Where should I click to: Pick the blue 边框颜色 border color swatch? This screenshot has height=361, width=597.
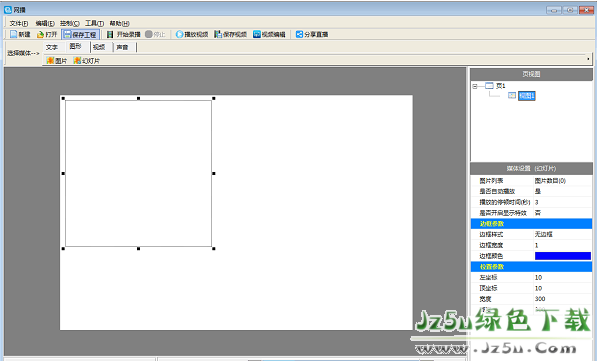[x=563, y=256]
